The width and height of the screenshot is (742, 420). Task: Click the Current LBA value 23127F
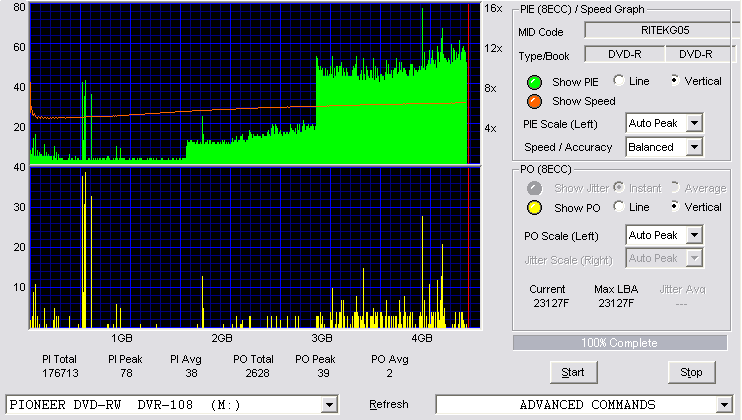(551, 303)
